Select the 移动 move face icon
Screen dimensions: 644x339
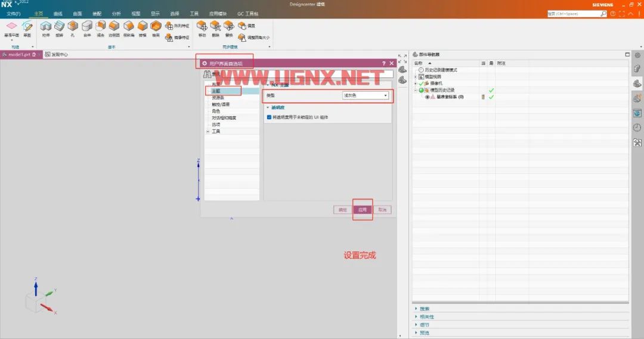pyautogui.click(x=202, y=26)
